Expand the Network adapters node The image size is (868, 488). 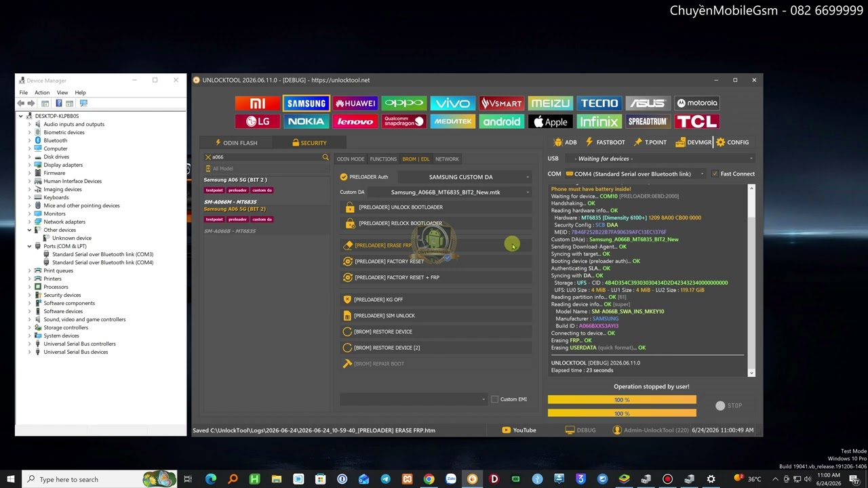click(x=30, y=222)
